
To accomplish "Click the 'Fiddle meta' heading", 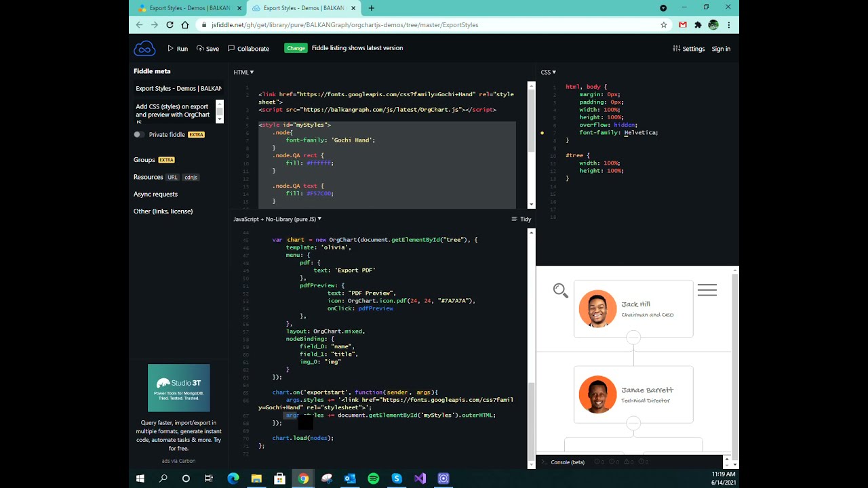I will [x=152, y=71].
